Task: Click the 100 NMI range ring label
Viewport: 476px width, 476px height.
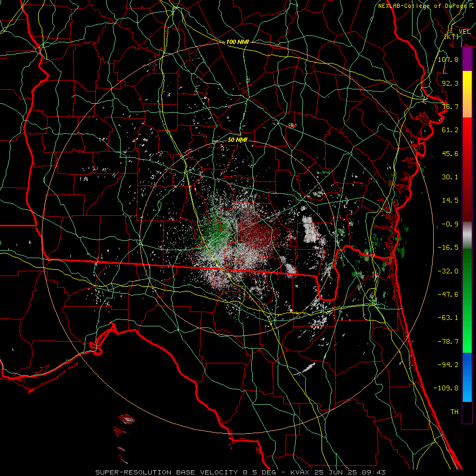Action: click(x=237, y=42)
